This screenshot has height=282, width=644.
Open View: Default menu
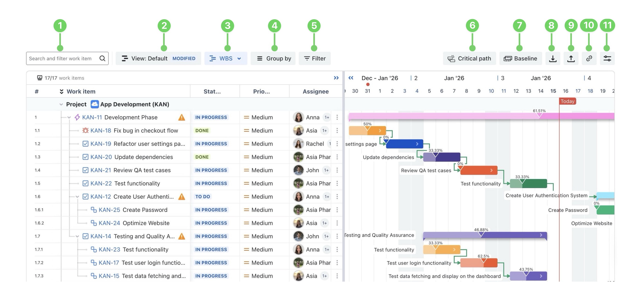tap(158, 58)
